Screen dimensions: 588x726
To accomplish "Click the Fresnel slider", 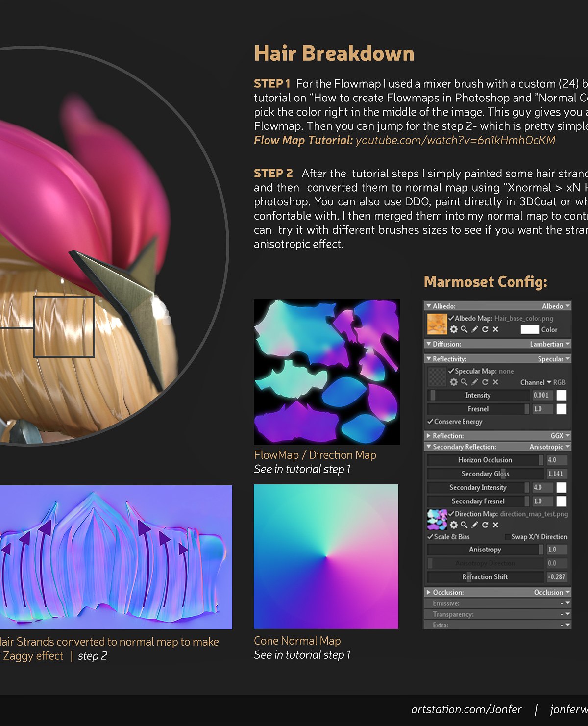I will pos(478,409).
